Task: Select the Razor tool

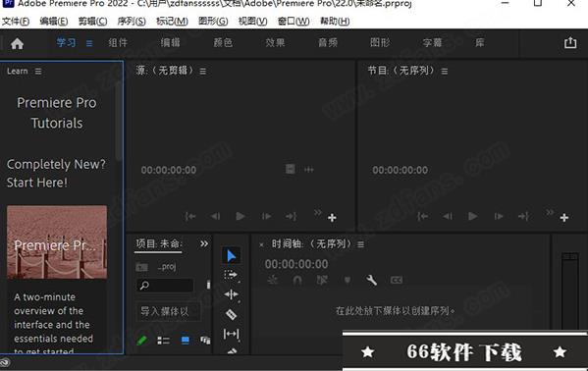Action: pyautogui.click(x=231, y=314)
